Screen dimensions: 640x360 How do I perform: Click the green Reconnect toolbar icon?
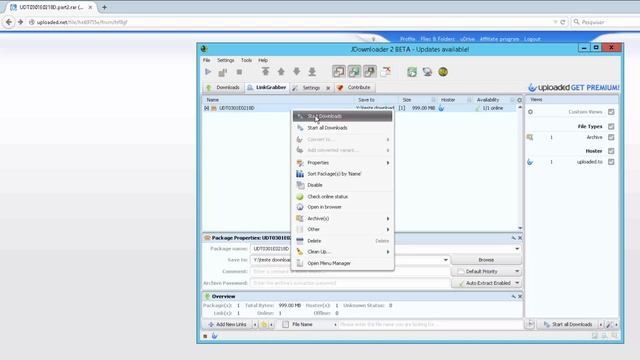pos(412,72)
